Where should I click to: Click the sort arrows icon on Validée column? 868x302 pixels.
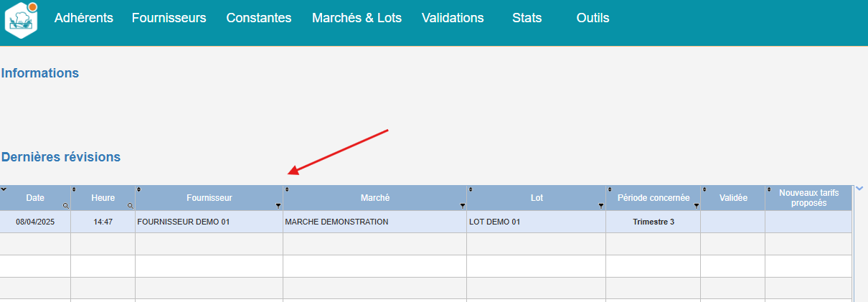[x=704, y=189]
